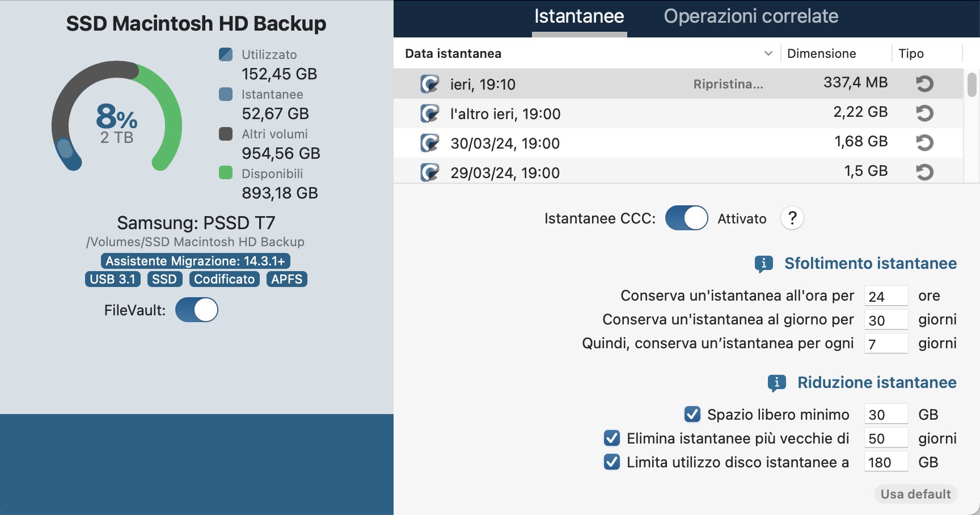Image resolution: width=980 pixels, height=515 pixels.
Task: Select the l'altro ieri, 19:00 snapshot row
Action: [678, 113]
